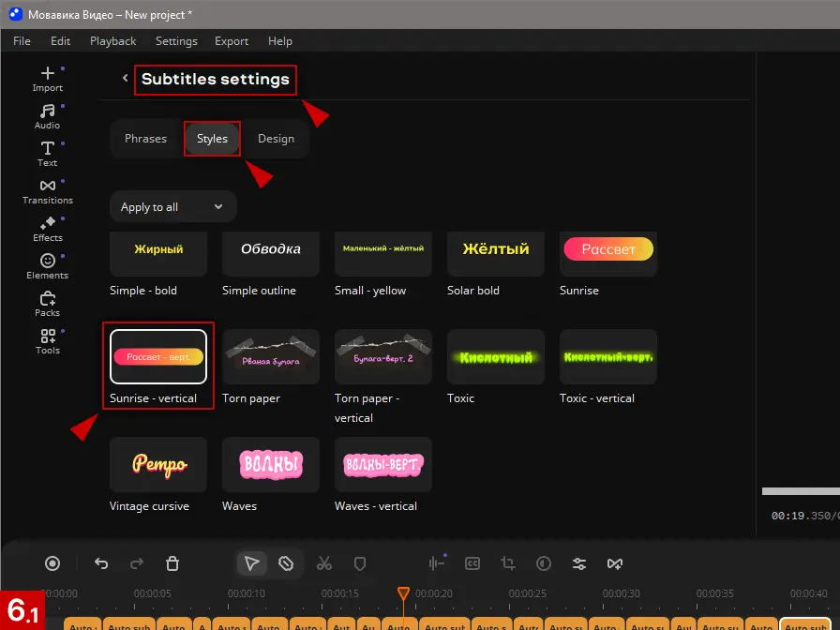This screenshot has height=630, width=840.
Task: Toggle the select arrow tool
Action: pos(251,563)
